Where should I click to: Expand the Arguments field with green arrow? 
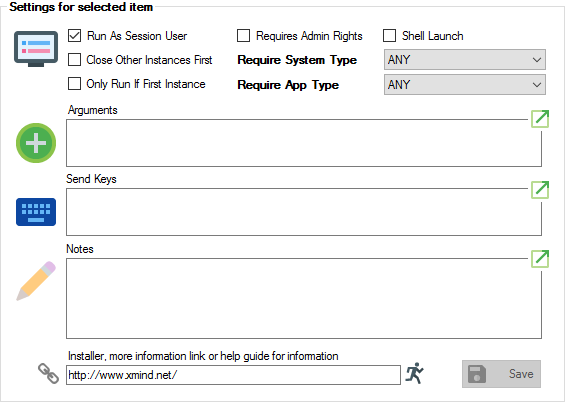click(x=540, y=119)
